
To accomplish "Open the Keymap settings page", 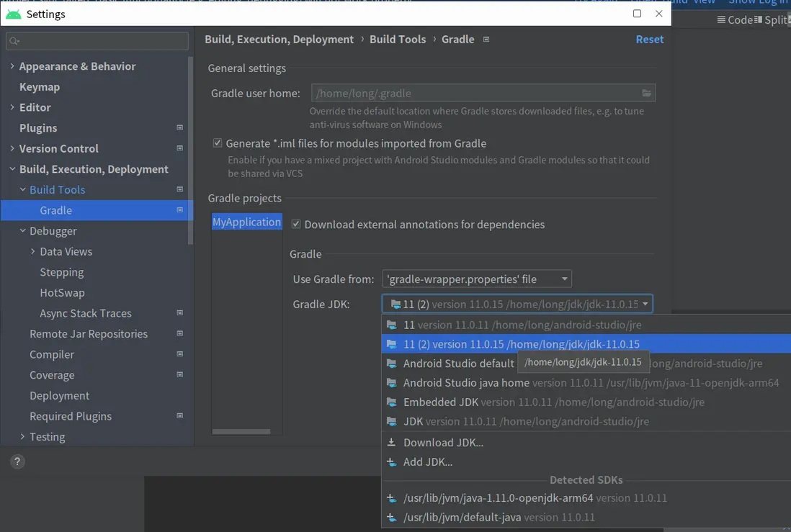I will (x=40, y=86).
